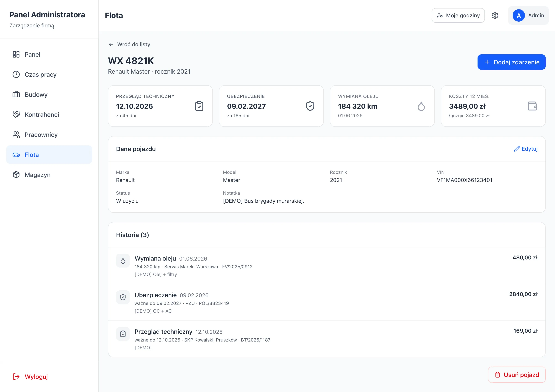Open Panel in the sidebar
The image size is (555, 392).
[49, 54]
